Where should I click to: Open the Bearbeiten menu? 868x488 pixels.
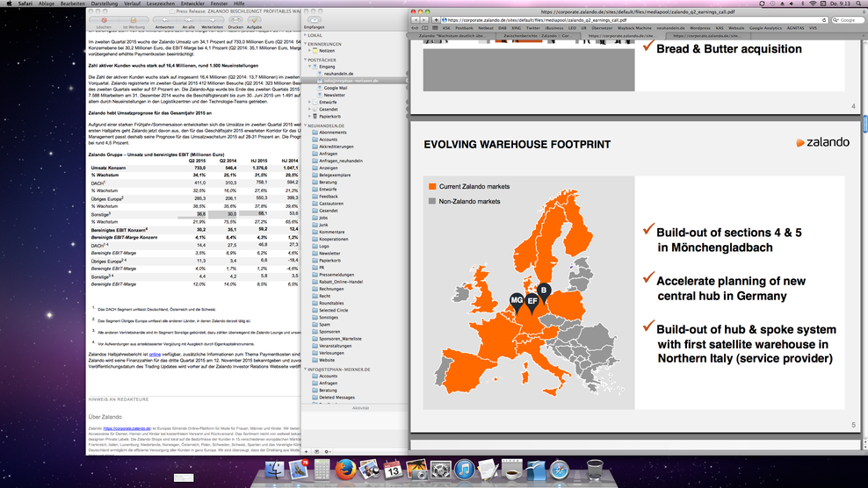click(x=73, y=4)
